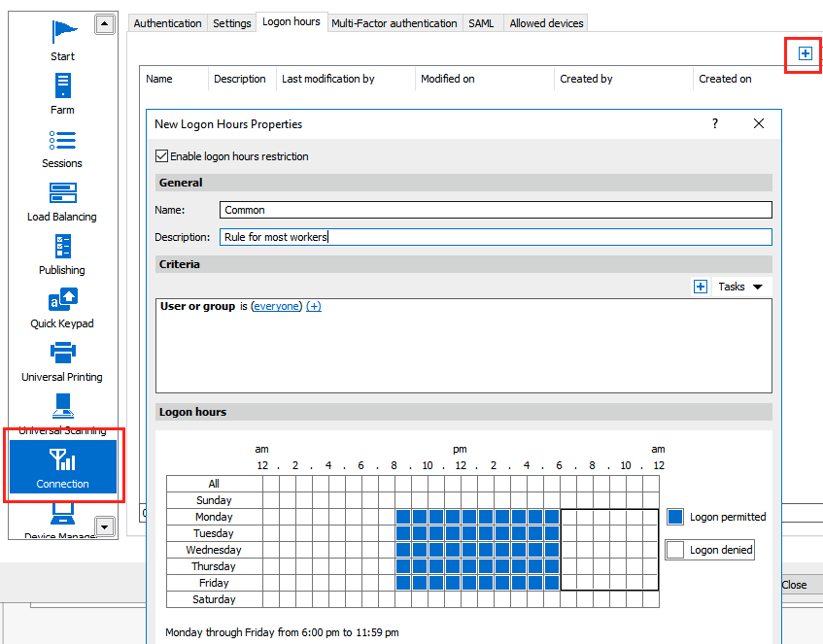The width and height of the screenshot is (823, 644).
Task: Add new logon hours rule with plus button
Action: [x=805, y=53]
